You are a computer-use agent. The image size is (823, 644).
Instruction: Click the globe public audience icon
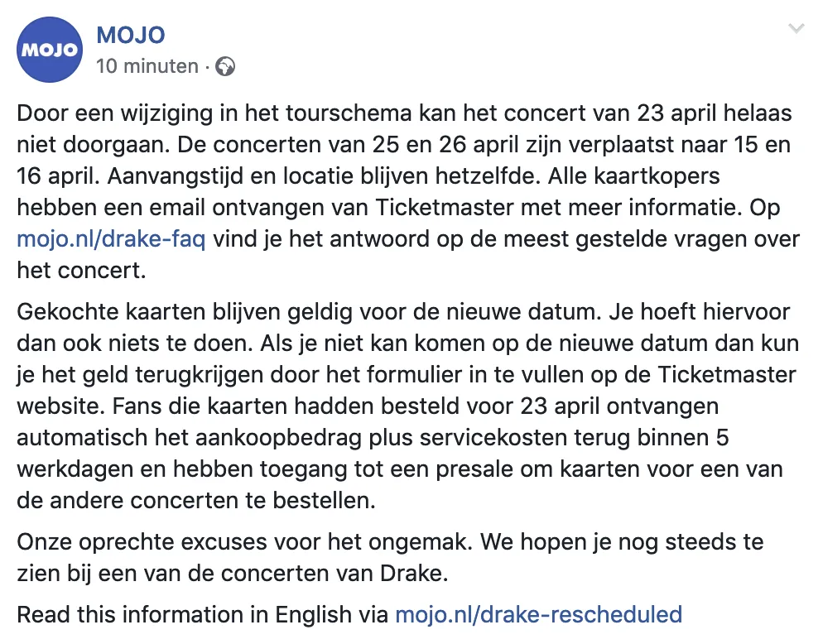click(x=226, y=67)
